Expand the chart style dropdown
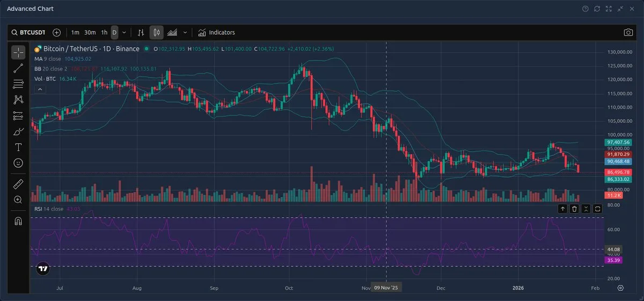 point(185,32)
